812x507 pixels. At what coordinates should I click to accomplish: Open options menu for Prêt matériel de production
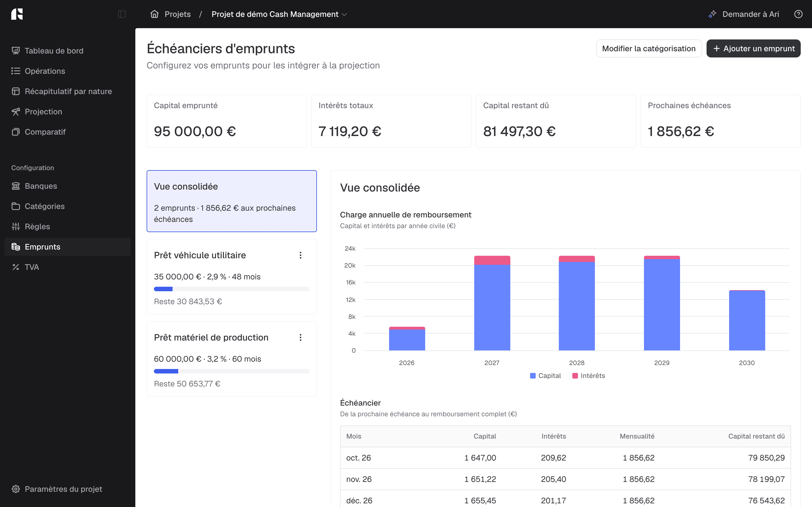coord(300,338)
